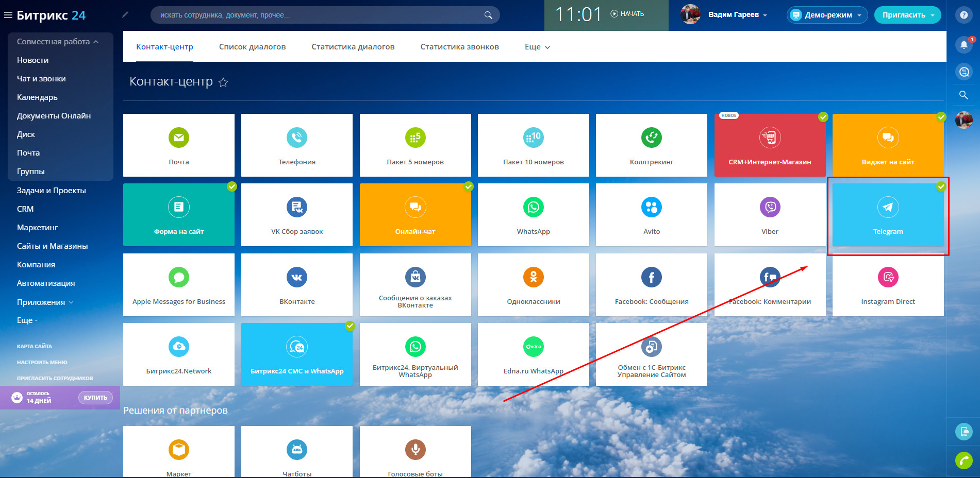Open the notifications bell icon
This screenshot has width=980, height=478.
(x=964, y=44)
